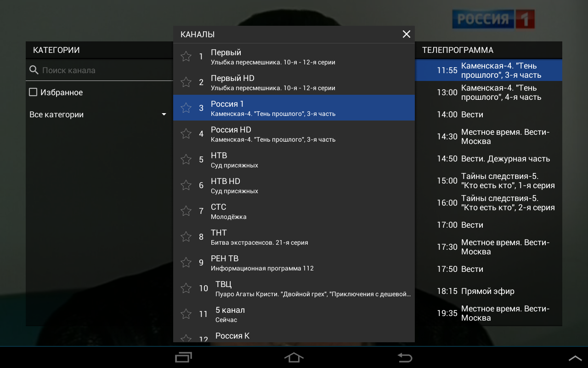This screenshot has width=588, height=368.
Task: Open Android recent apps
Action: click(183, 357)
